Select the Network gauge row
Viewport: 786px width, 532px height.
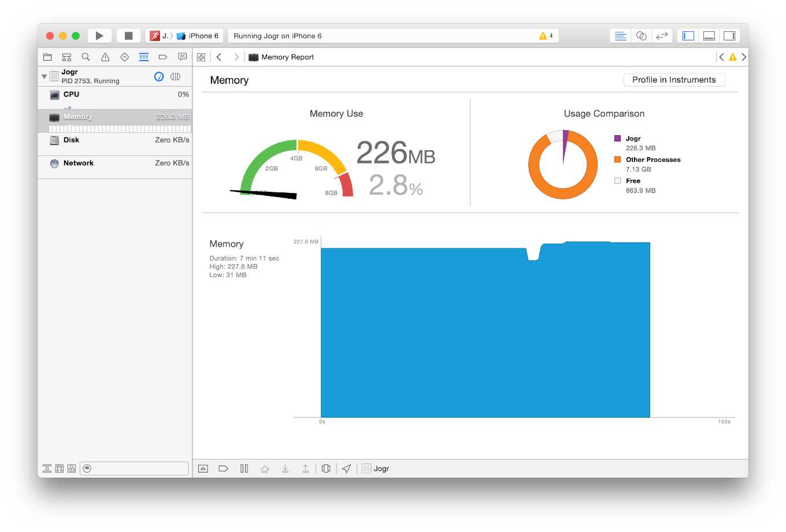coord(115,167)
